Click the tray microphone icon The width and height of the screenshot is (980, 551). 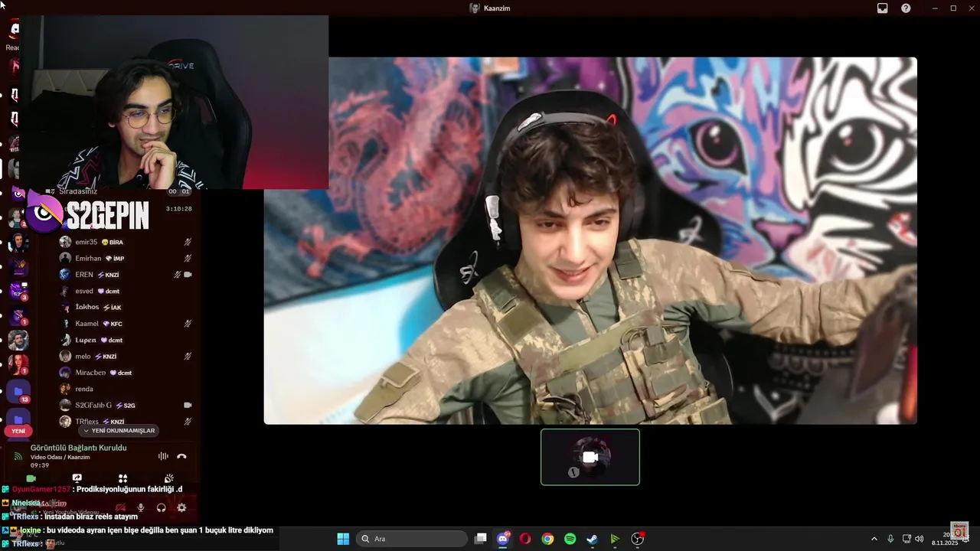tap(890, 539)
